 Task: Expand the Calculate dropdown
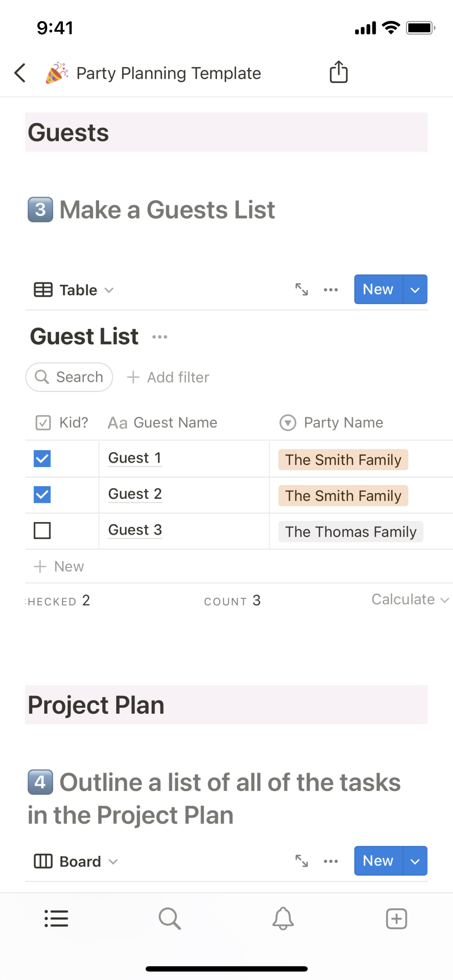(410, 599)
